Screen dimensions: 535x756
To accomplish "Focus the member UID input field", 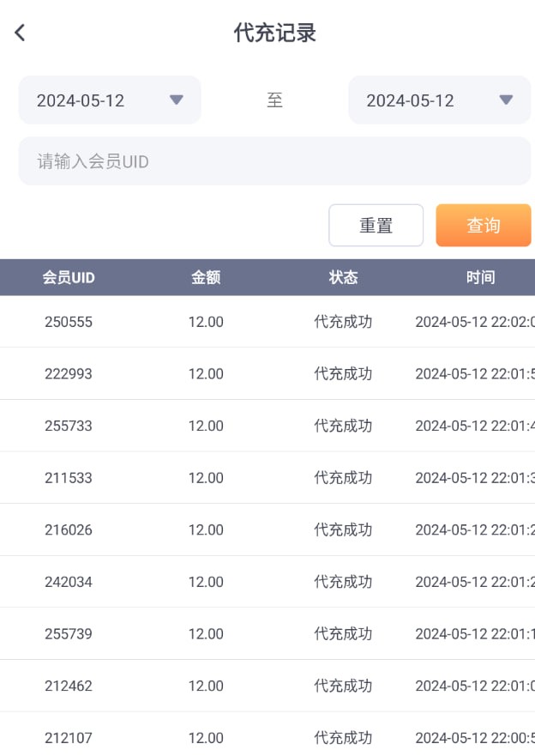I will point(274,161).
